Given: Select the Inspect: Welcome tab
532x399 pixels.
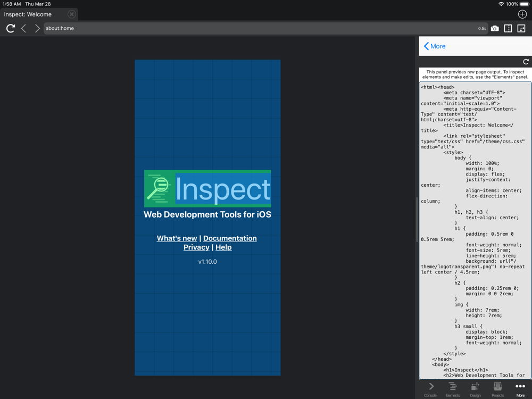Looking at the screenshot, I should click(39, 14).
